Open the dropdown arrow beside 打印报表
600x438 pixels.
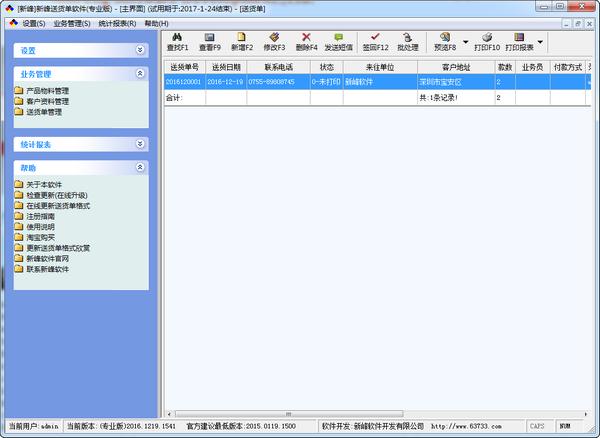click(540, 42)
